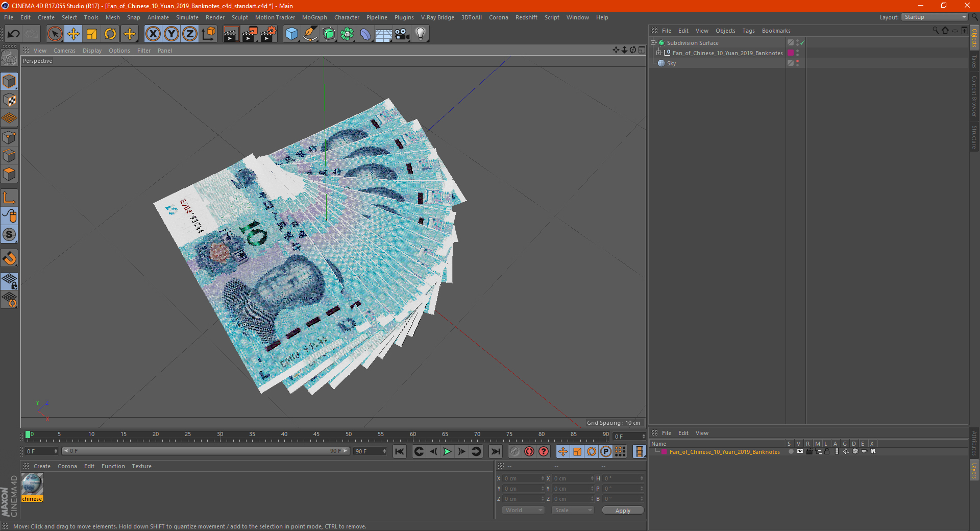This screenshot has height=531, width=980.
Task: Go to start of animation
Action: 400,451
